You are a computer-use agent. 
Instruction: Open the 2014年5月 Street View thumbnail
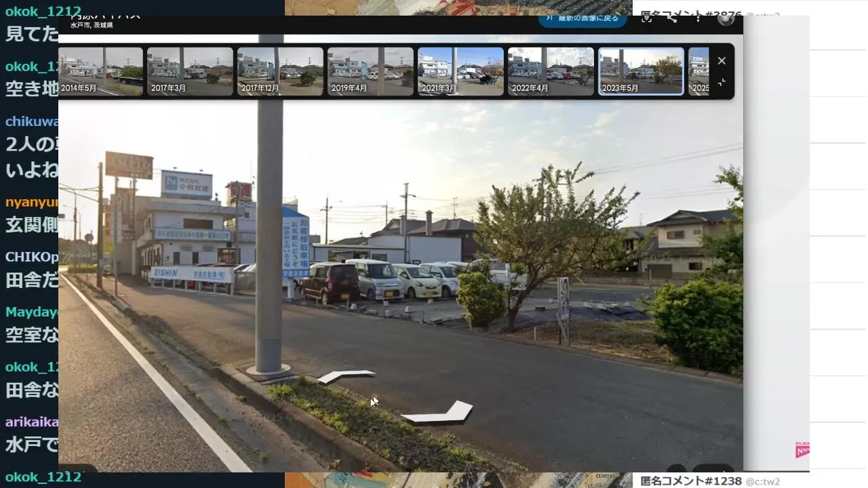click(x=100, y=71)
